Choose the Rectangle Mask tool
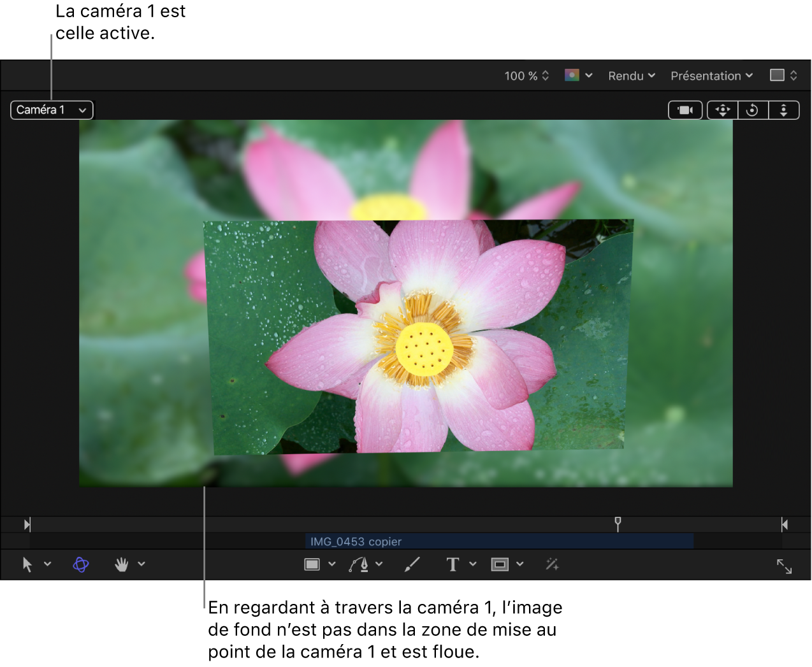This screenshot has width=812, height=667. [500, 564]
